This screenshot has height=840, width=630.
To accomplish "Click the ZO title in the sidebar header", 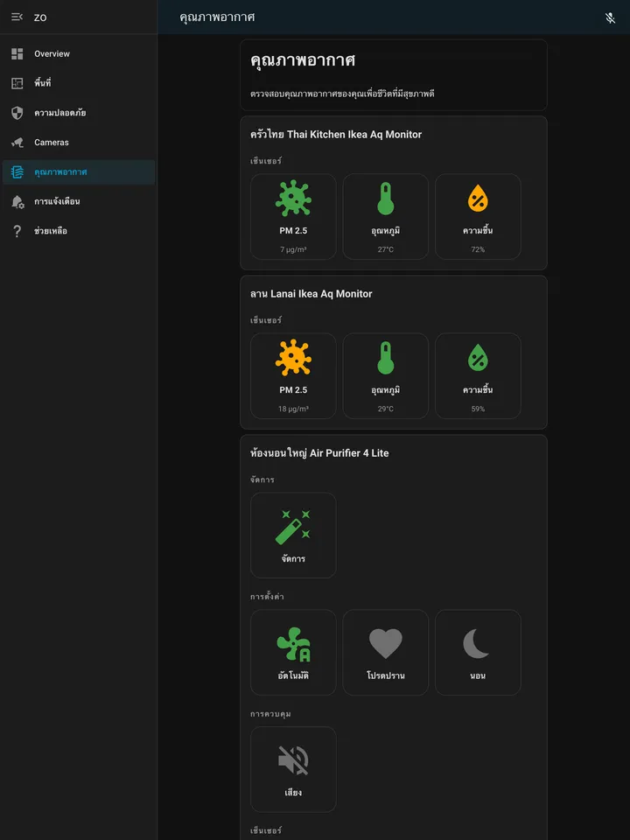I will [40, 17].
